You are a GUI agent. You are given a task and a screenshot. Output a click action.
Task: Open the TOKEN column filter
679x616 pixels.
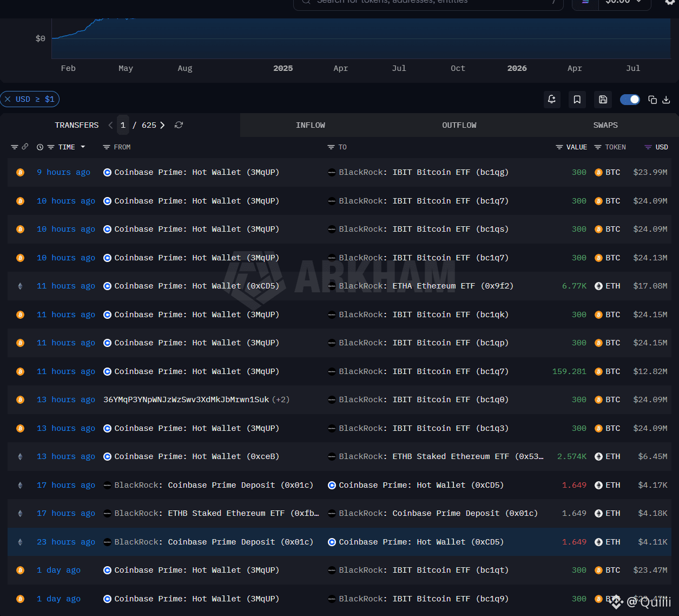[598, 147]
